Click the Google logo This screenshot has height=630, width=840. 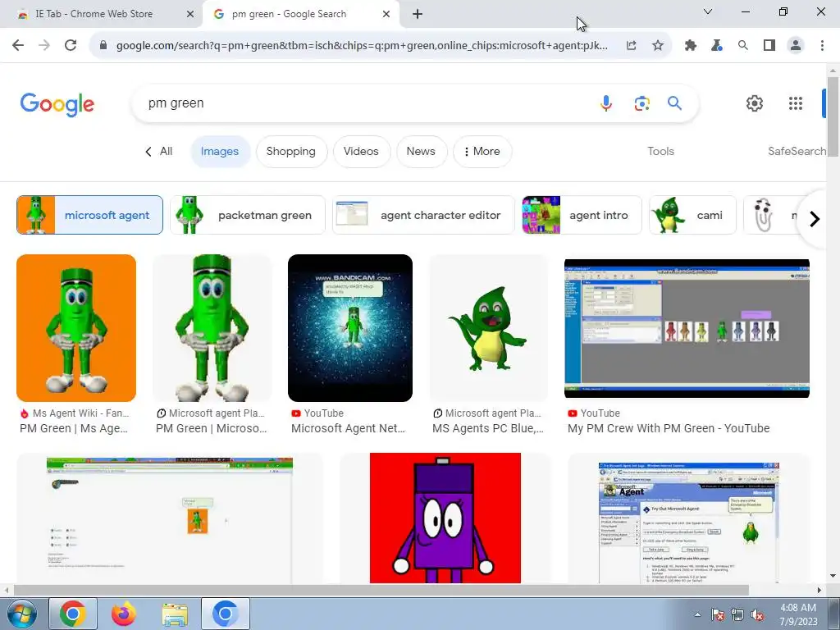coord(57,104)
